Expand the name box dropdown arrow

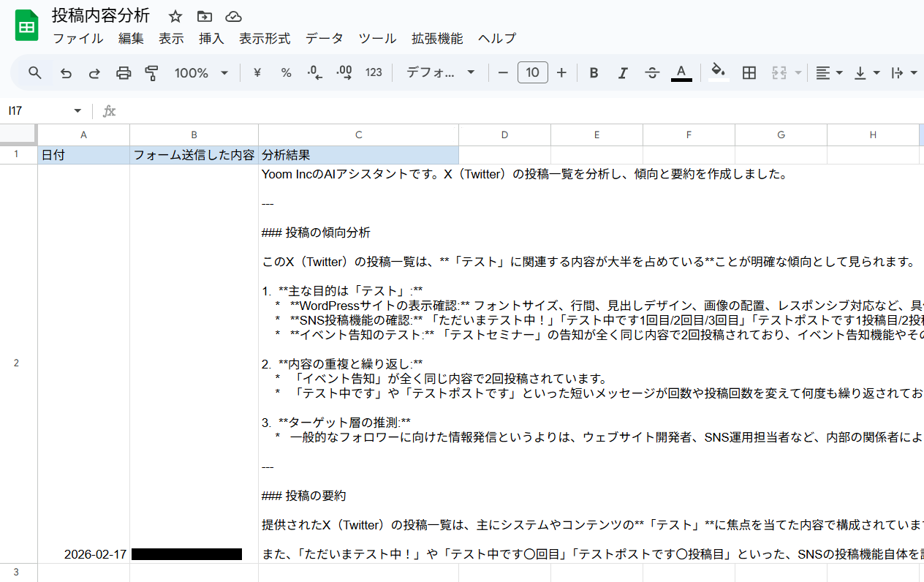click(77, 111)
